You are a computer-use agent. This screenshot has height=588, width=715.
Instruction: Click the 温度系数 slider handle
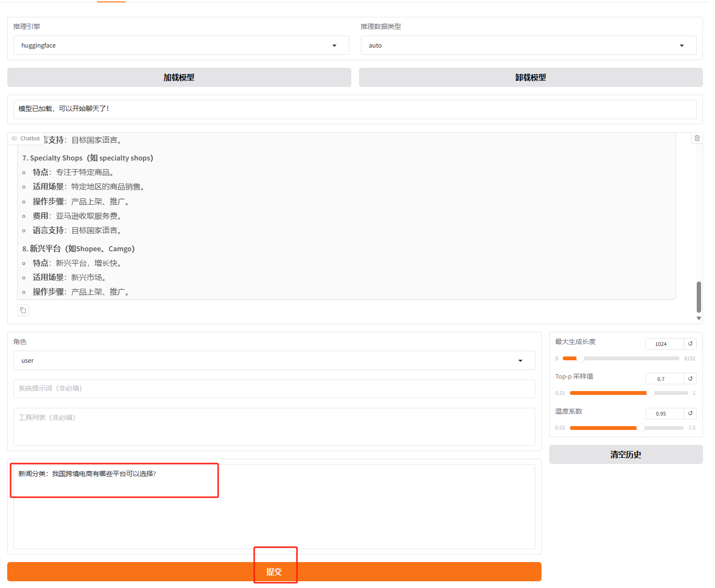640,428
